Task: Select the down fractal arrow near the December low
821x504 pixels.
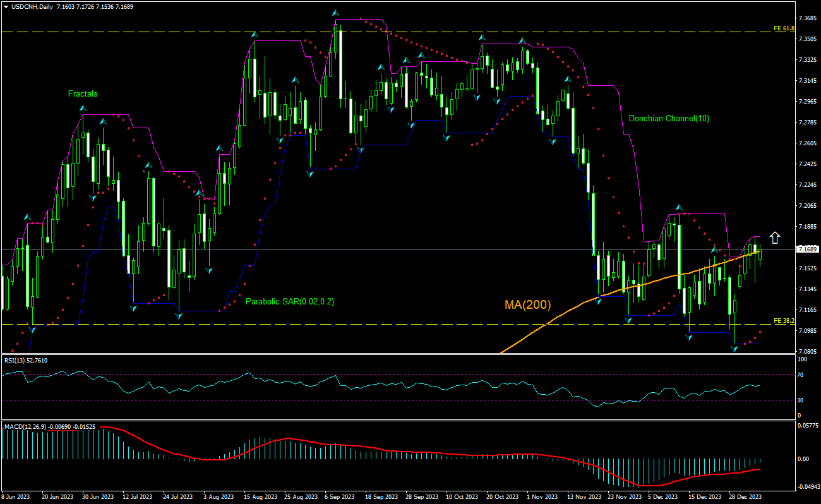Action: (x=733, y=347)
